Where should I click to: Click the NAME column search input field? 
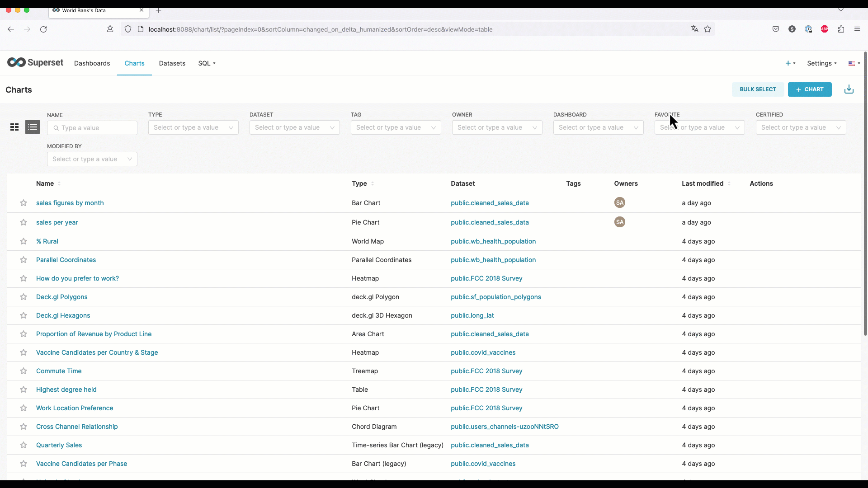[92, 127]
